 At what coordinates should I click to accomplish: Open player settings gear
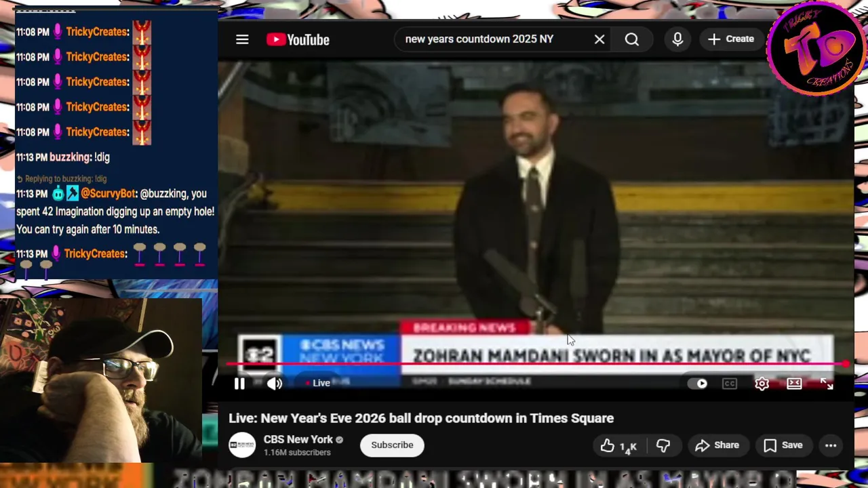coord(762,384)
